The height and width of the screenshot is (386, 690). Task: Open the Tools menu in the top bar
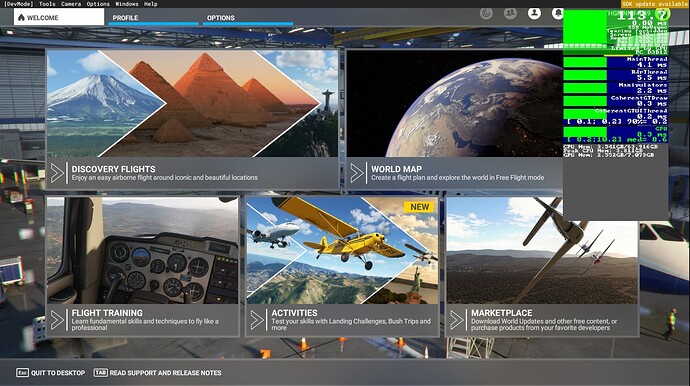click(47, 4)
